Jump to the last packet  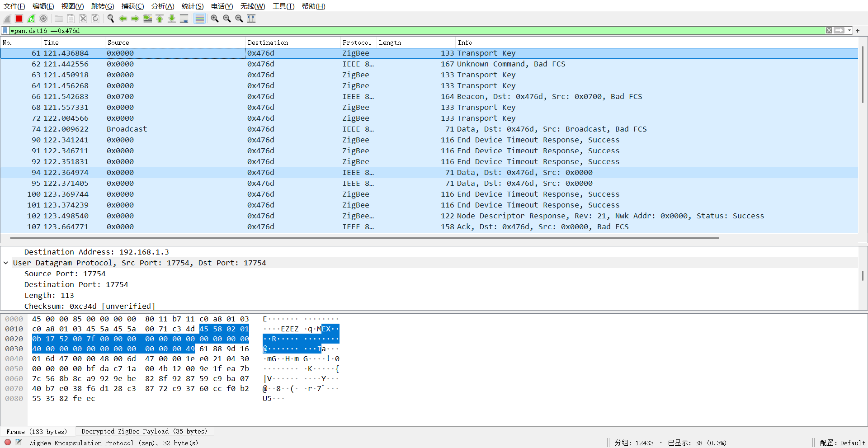(x=172, y=19)
